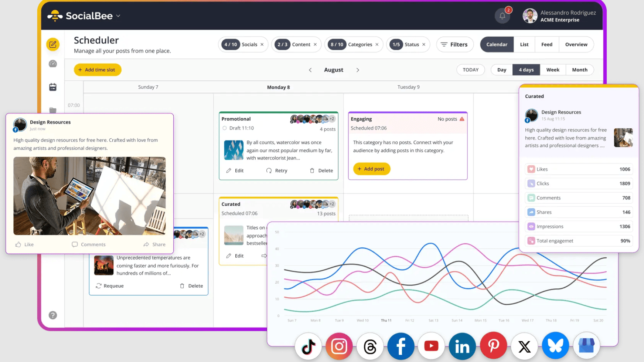Select the Day range
The height and width of the screenshot is (362, 644).
tap(502, 70)
